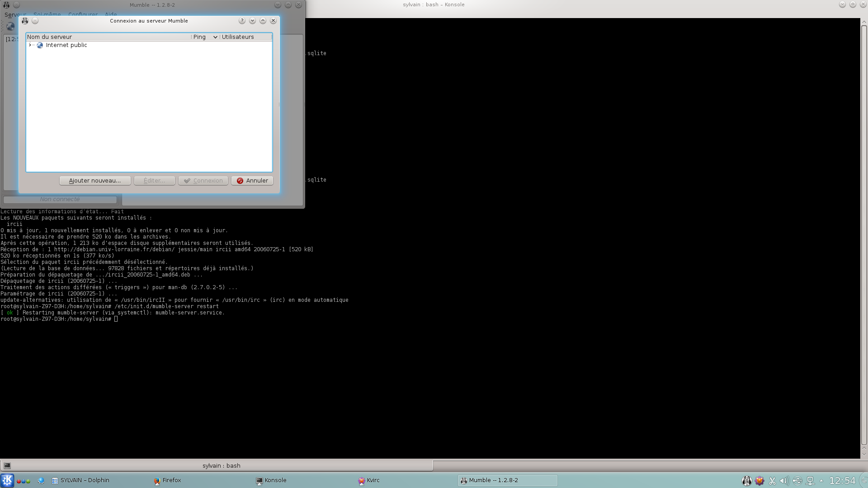Open context help in the Connexion dialog
868x488 pixels.
242,21
